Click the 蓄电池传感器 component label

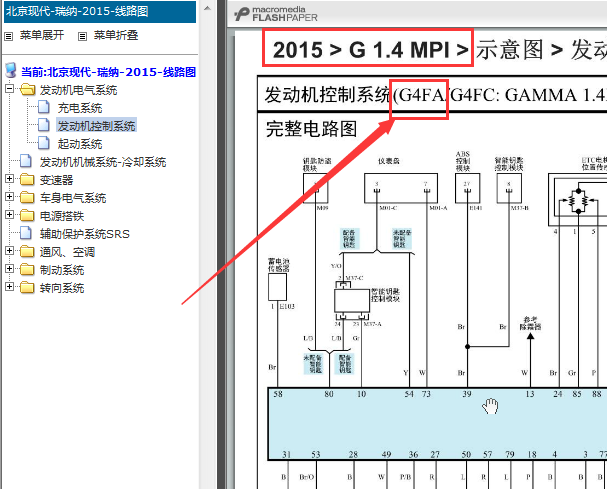coord(278,265)
